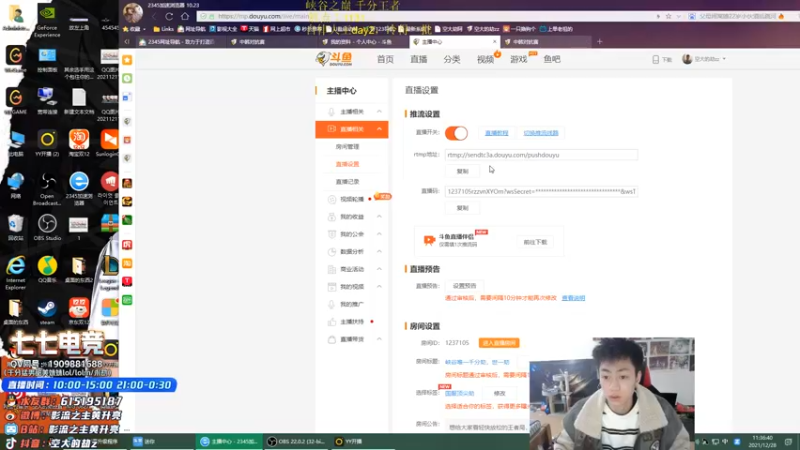Copy the rtmp address with 复制 button
This screenshot has height=450, width=800.
point(462,171)
